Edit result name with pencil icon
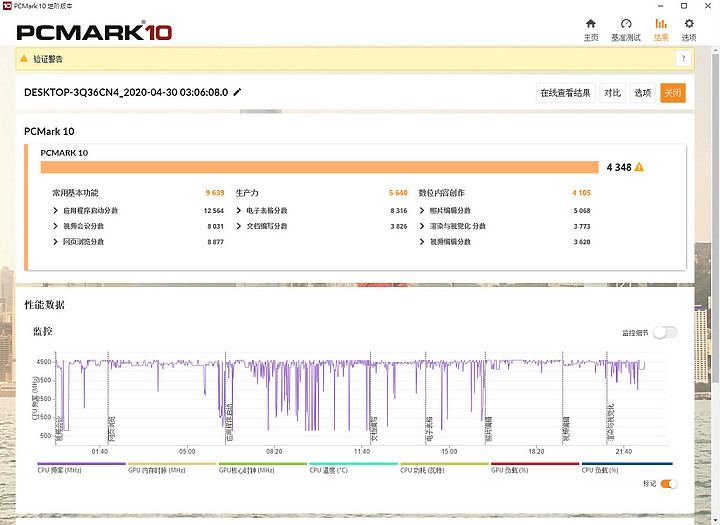 [x=237, y=92]
